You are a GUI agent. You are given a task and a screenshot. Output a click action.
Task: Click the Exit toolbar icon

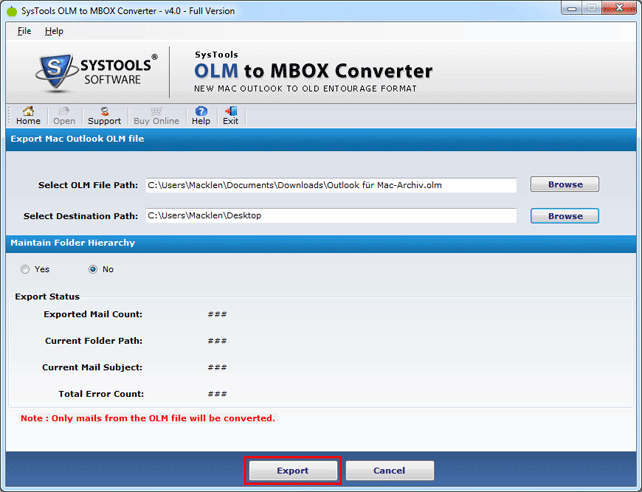(231, 116)
